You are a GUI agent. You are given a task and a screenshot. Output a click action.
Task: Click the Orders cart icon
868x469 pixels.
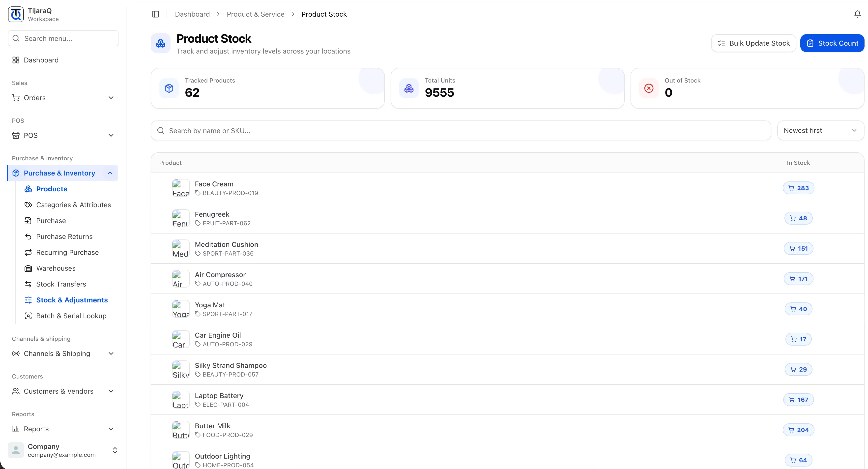tap(16, 98)
